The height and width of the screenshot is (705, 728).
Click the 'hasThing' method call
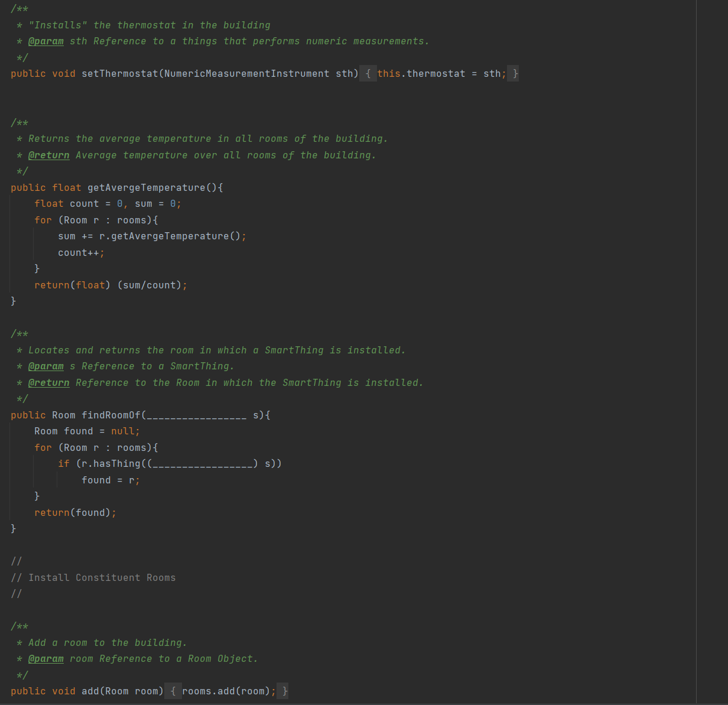point(117,464)
